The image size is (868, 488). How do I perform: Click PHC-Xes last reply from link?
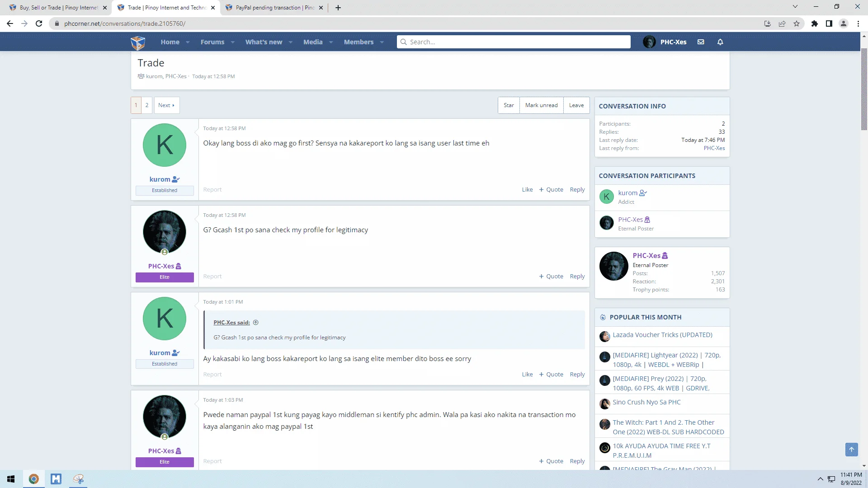[714, 148]
